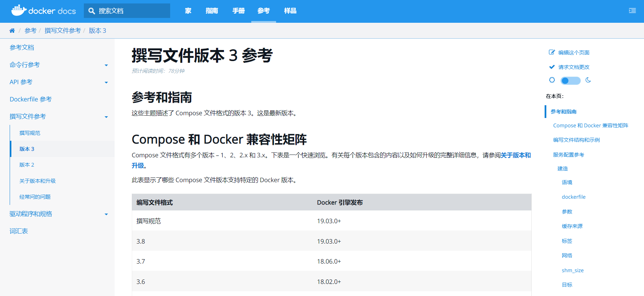Open the 样品 nav tab
The width and height of the screenshot is (644, 296).
[290, 11]
